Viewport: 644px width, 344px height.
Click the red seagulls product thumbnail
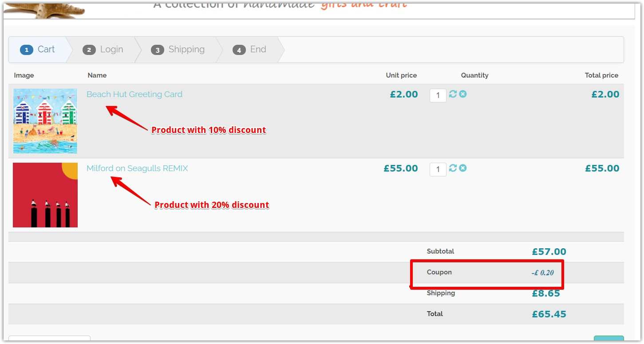coord(45,195)
